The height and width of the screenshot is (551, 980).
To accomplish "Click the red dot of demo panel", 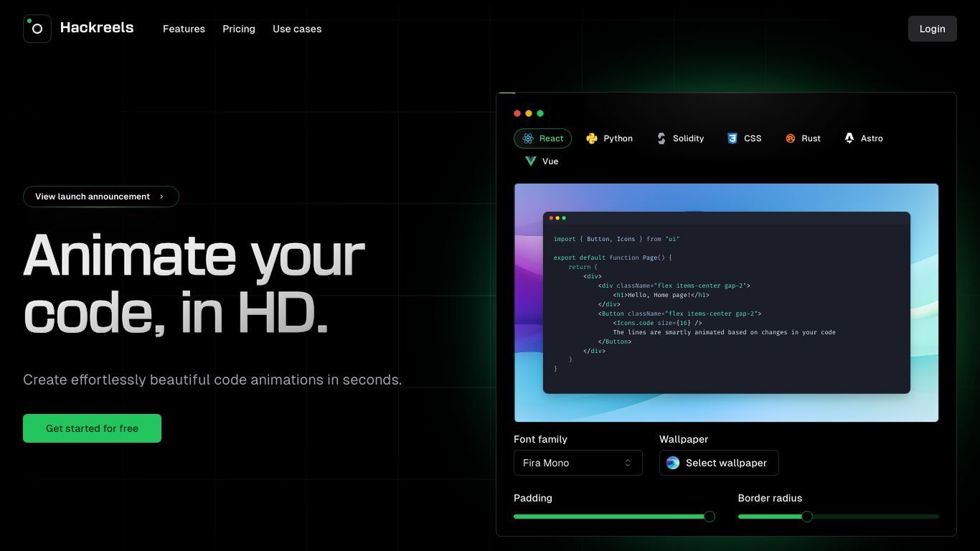I will [517, 113].
